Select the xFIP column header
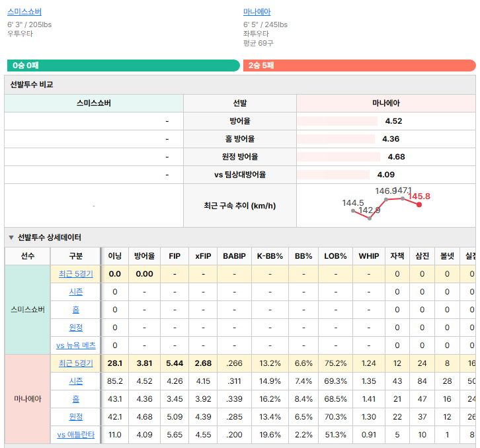 click(x=203, y=256)
